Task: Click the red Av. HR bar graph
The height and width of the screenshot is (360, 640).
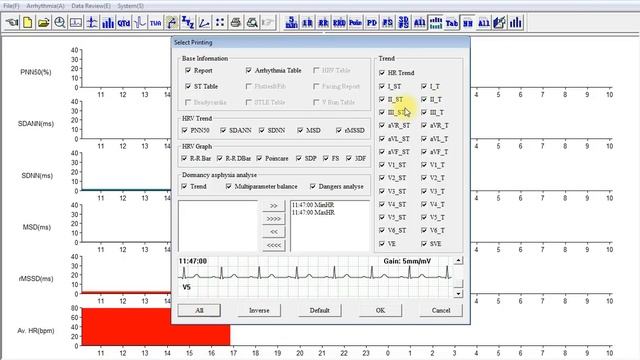Action: (x=156, y=327)
